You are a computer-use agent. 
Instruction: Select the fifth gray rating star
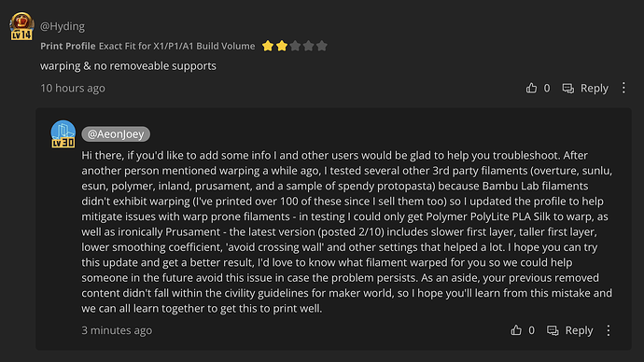point(322,46)
